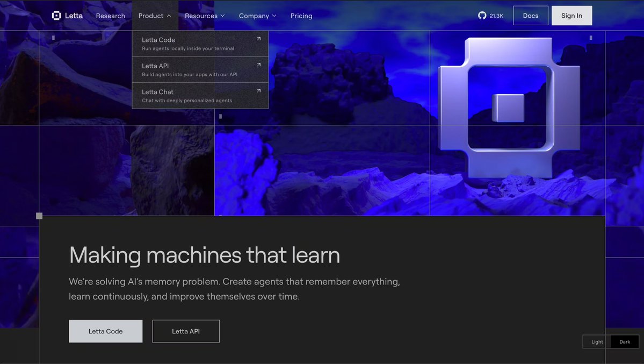
Task: Click the external arrow icon beside Letta API
Action: (x=258, y=65)
